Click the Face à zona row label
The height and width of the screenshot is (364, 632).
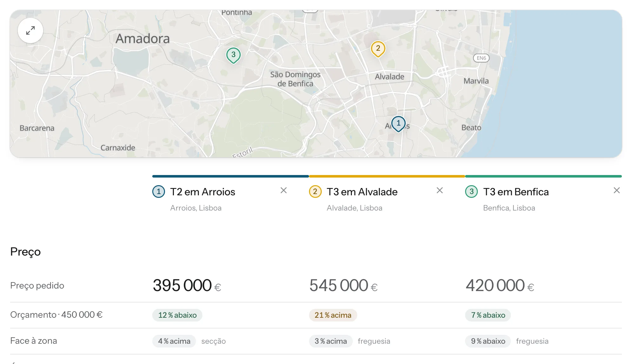click(x=34, y=341)
